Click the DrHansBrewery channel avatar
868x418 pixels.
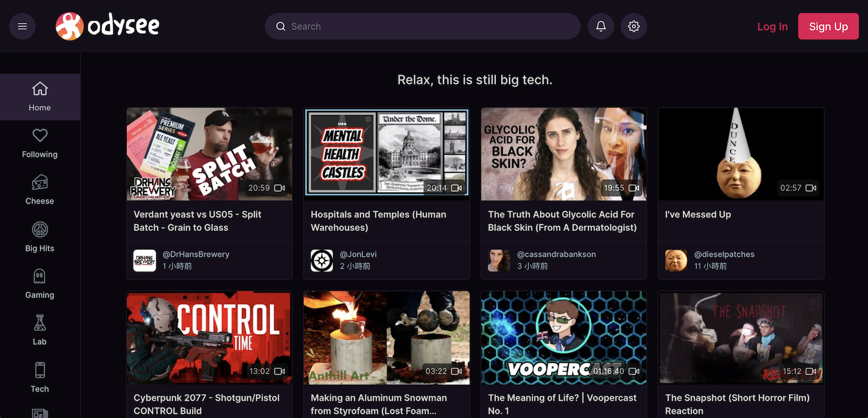pyautogui.click(x=145, y=261)
